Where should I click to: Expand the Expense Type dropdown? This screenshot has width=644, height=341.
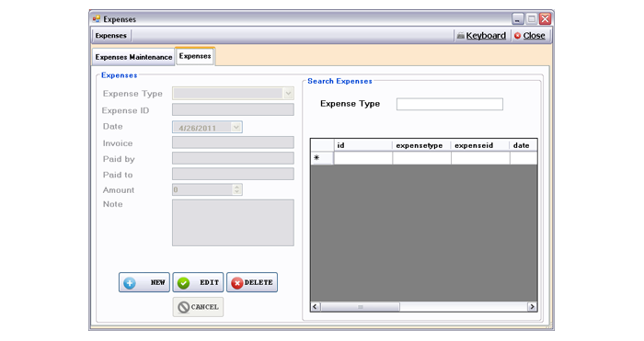(x=288, y=94)
